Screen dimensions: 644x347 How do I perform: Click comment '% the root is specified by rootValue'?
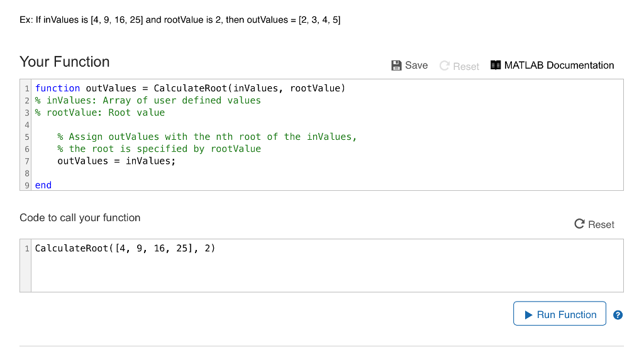coord(159,149)
